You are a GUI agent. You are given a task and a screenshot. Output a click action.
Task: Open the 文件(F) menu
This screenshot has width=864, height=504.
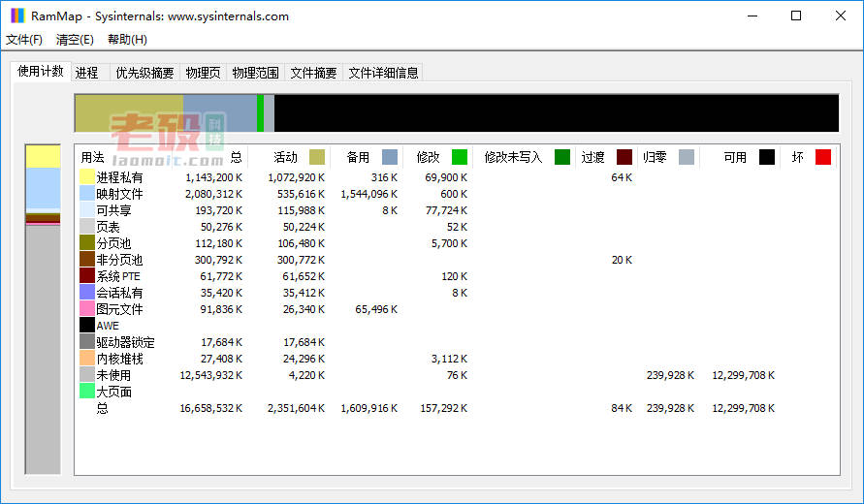click(23, 40)
